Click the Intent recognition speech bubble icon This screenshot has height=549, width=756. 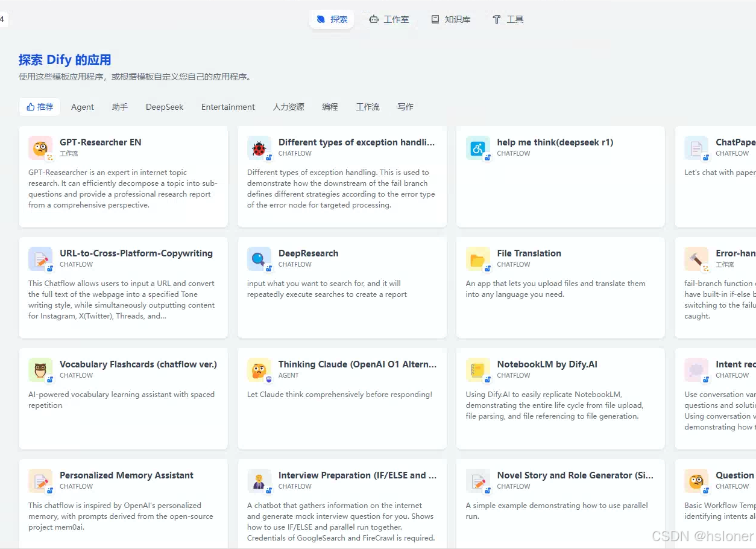point(696,370)
